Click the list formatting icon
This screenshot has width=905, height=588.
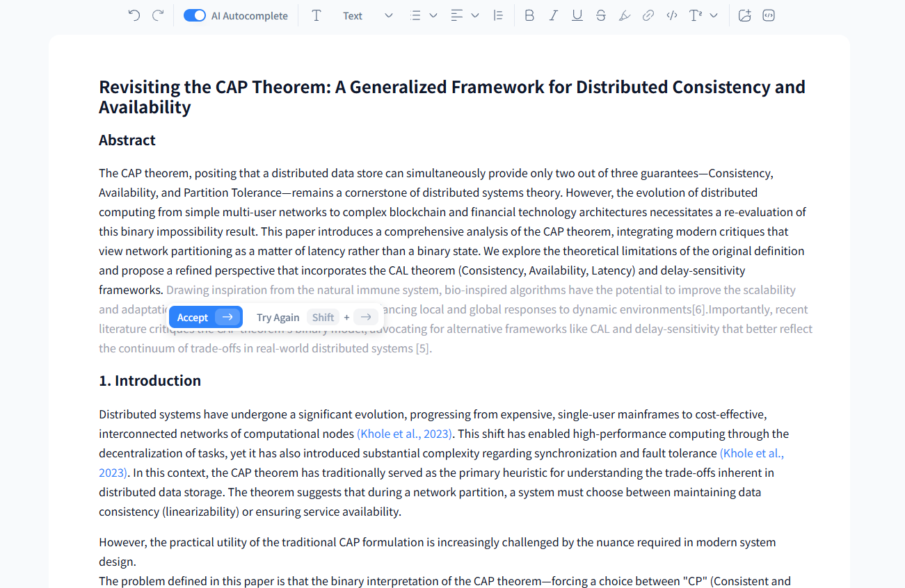[x=416, y=15]
